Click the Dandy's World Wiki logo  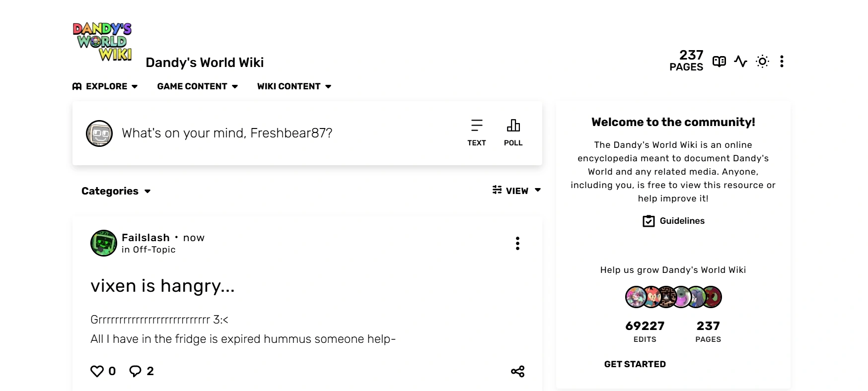102,42
